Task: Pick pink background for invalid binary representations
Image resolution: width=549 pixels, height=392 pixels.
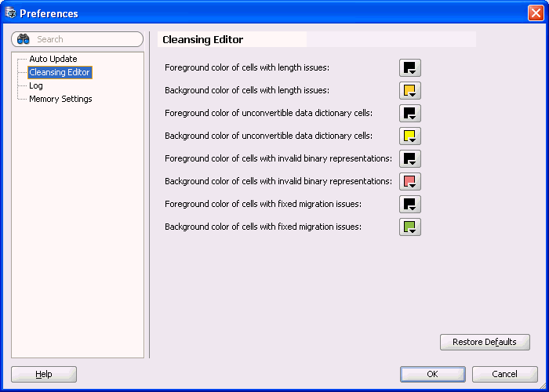Action: (x=410, y=182)
